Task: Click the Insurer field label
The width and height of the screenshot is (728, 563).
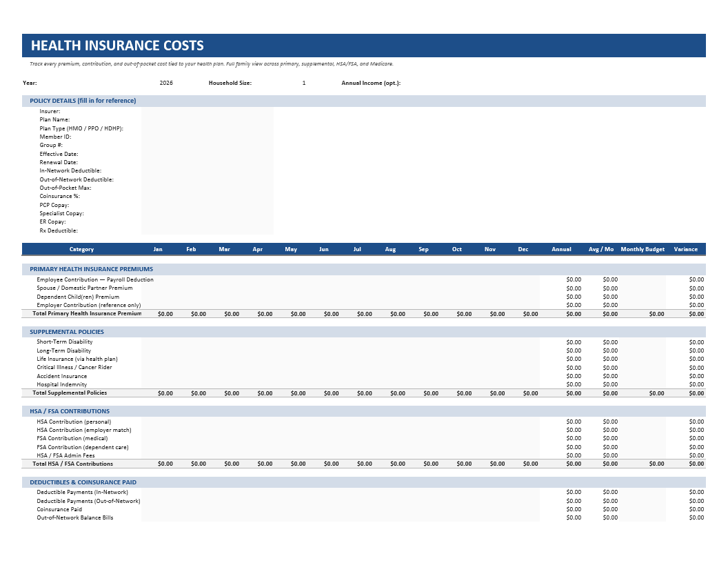Action: tap(50, 112)
